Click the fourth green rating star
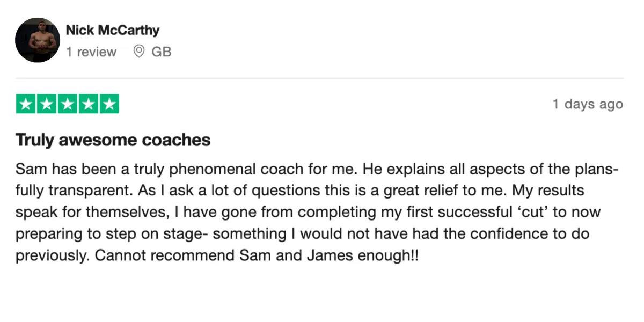This screenshot has width=644, height=322. pyautogui.click(x=88, y=104)
